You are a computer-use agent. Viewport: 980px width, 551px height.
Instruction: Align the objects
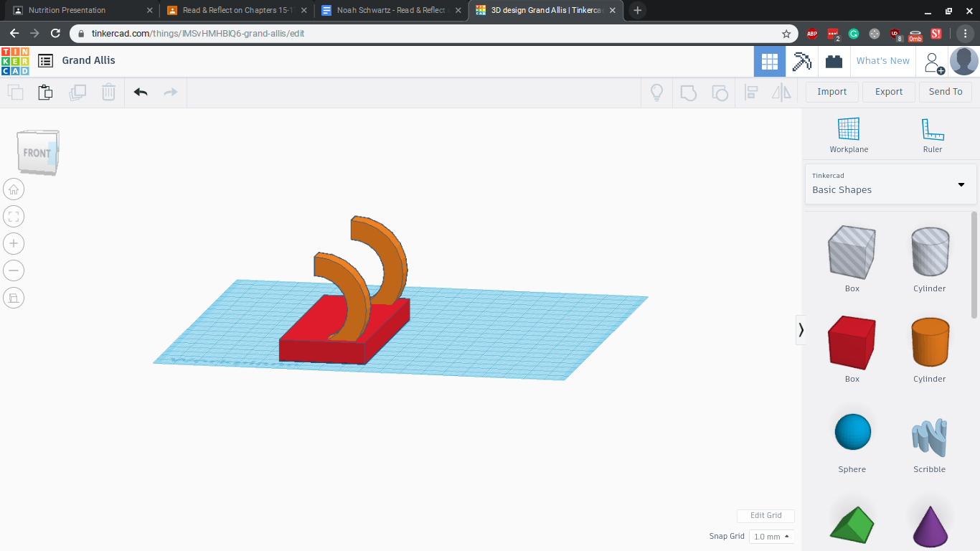(x=751, y=92)
